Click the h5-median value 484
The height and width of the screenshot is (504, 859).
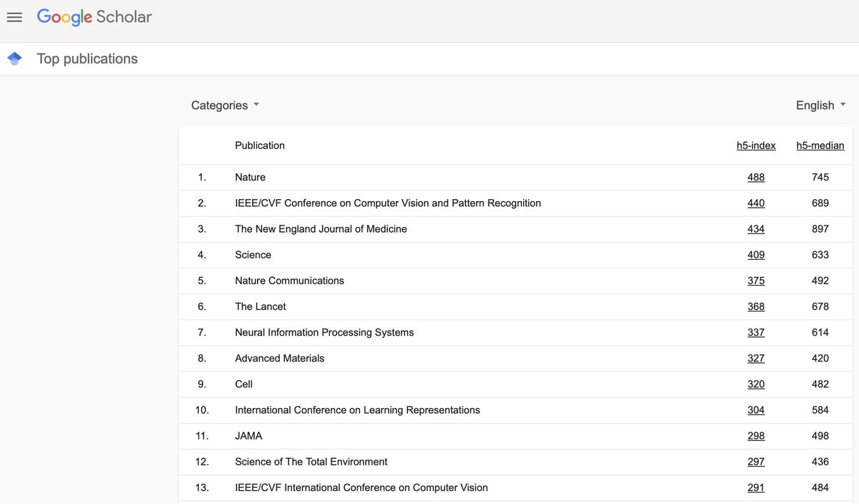tap(820, 488)
